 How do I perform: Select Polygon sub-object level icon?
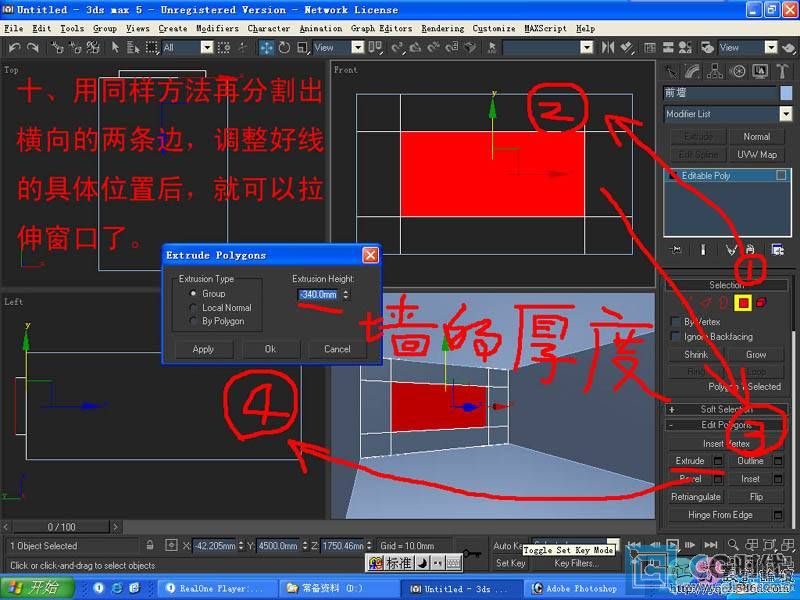(743, 303)
